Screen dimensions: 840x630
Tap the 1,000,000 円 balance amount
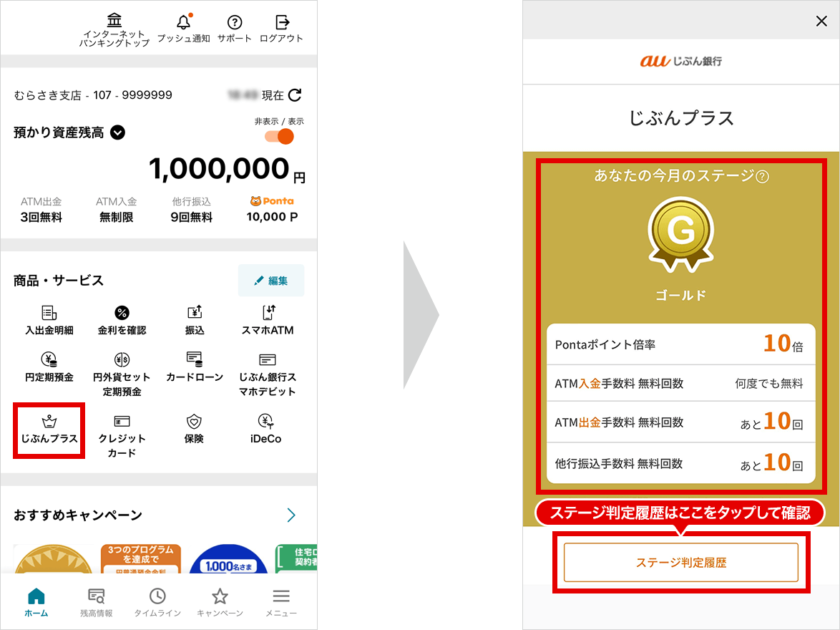pos(227,170)
